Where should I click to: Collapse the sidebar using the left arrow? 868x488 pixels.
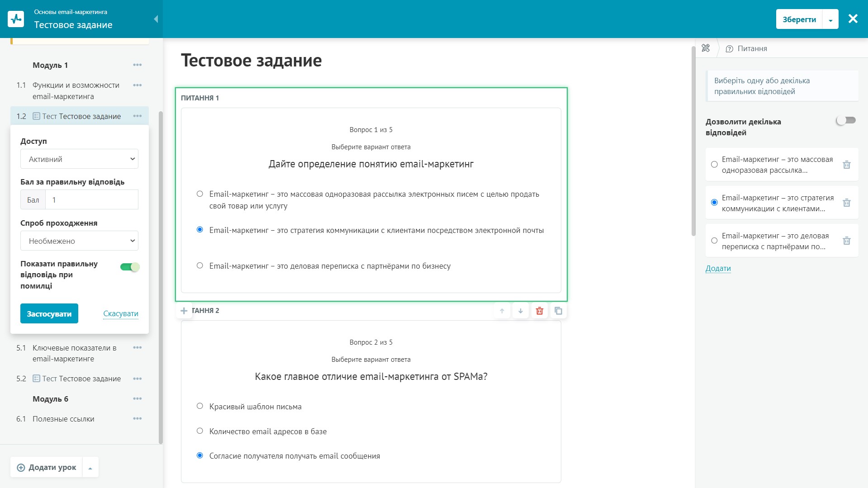click(x=156, y=19)
